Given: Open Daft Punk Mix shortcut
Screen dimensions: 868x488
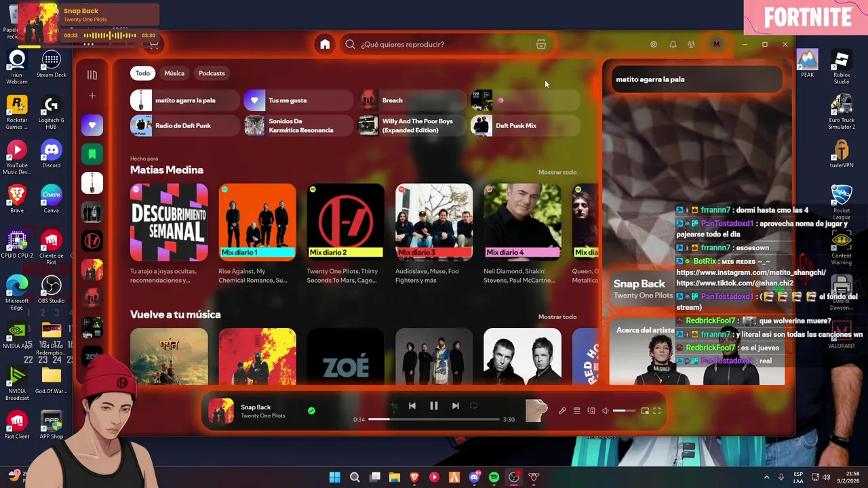Looking at the screenshot, I should click(525, 125).
